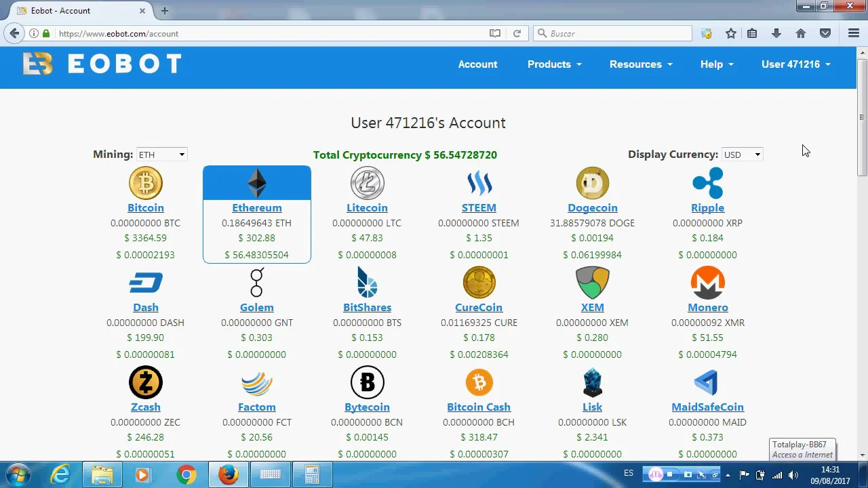Open the Resources navigation menu
The image size is (868, 488).
point(640,64)
